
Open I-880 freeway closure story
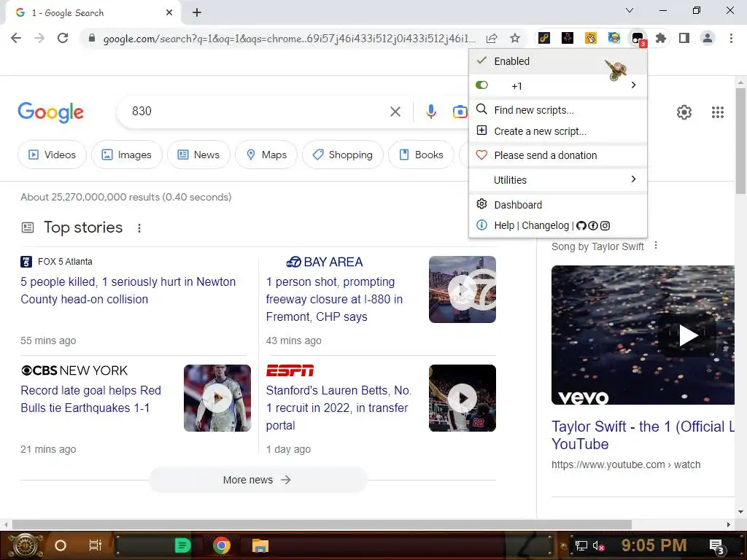334,299
